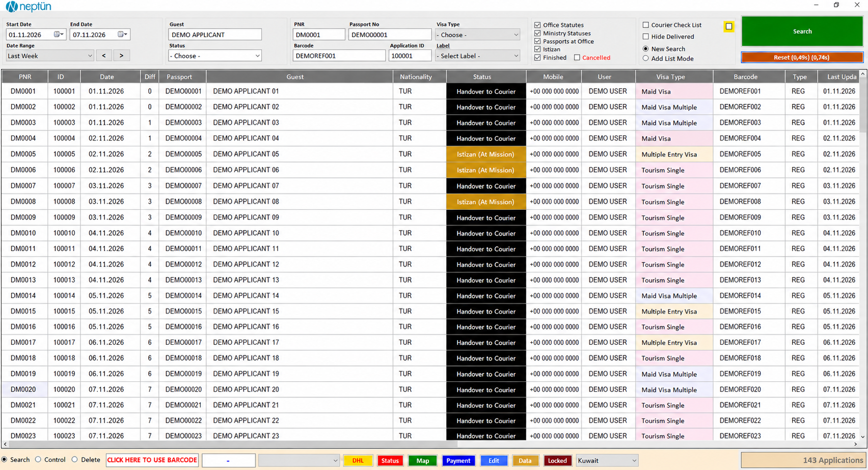Image resolution: width=868 pixels, height=470 pixels.
Task: Go to previous date range with < button
Action: point(104,56)
